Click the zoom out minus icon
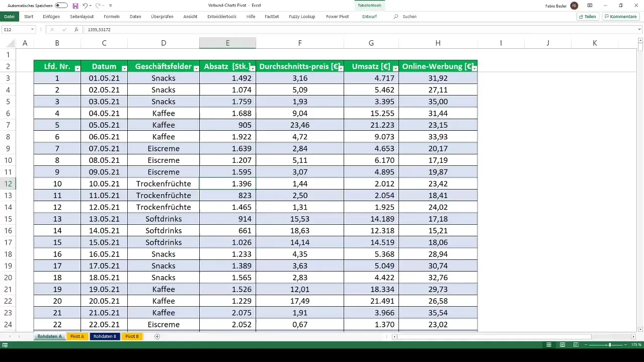 587,345
